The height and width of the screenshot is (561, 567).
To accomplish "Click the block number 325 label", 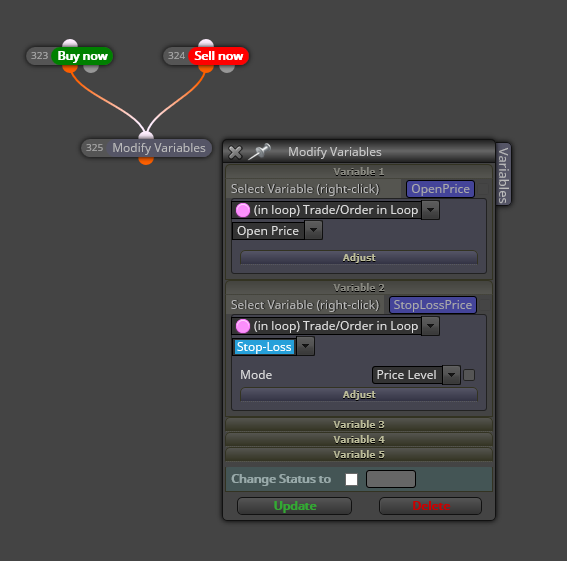I will pyautogui.click(x=94, y=148).
